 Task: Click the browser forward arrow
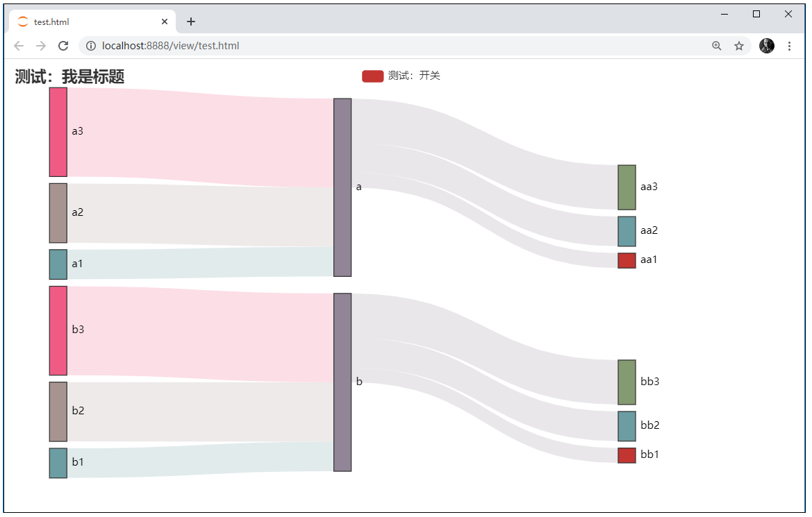point(41,46)
